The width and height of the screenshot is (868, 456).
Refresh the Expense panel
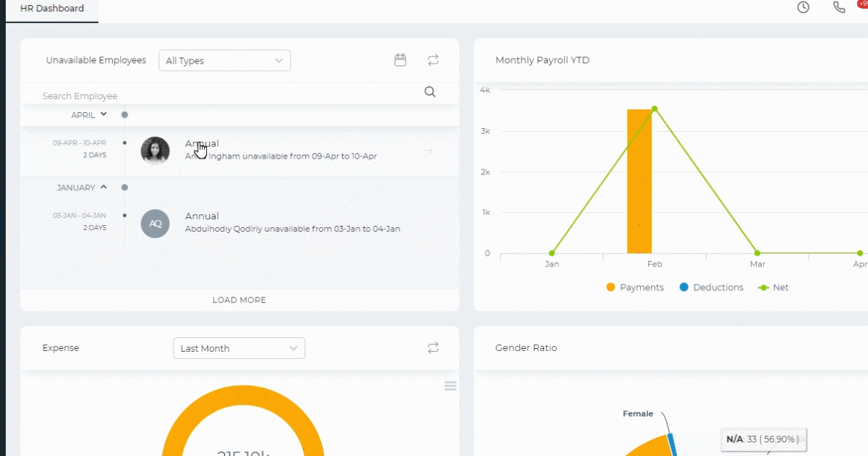pyautogui.click(x=433, y=348)
